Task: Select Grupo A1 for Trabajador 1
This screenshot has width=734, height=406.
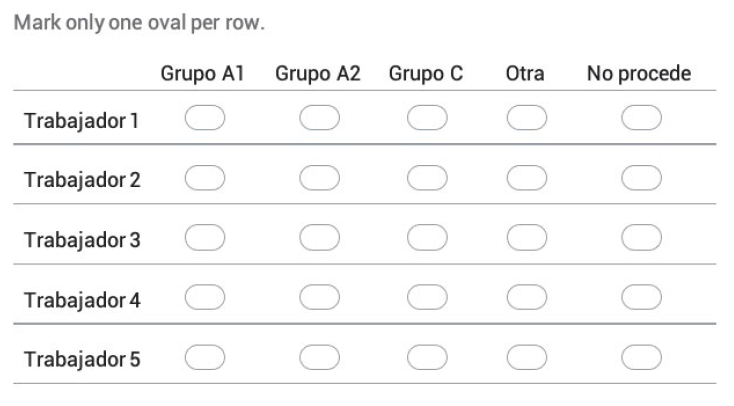Action: pyautogui.click(x=205, y=118)
